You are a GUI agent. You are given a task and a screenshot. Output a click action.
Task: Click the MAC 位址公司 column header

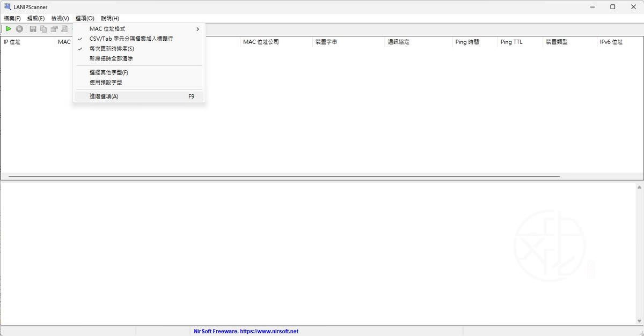click(x=261, y=42)
